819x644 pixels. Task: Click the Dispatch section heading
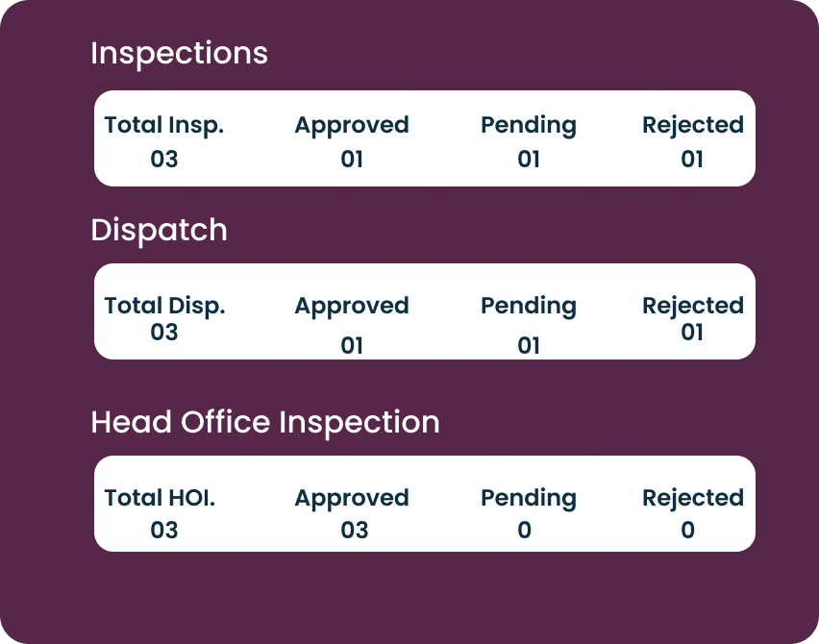tap(159, 231)
